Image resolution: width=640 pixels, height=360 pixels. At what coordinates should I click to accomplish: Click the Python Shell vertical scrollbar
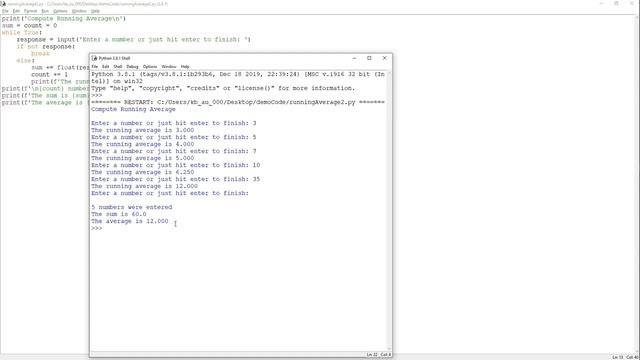[x=389, y=211]
